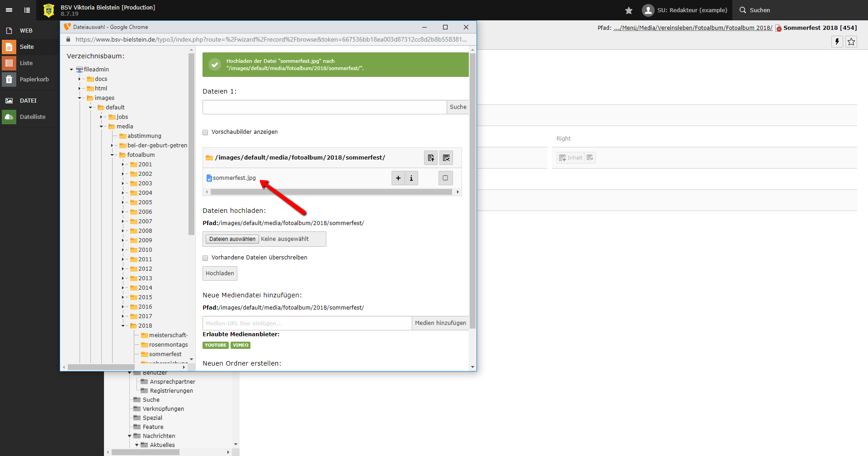Image resolution: width=868 pixels, height=456 pixels.
Task: Click the Hochladen button
Action: [220, 273]
